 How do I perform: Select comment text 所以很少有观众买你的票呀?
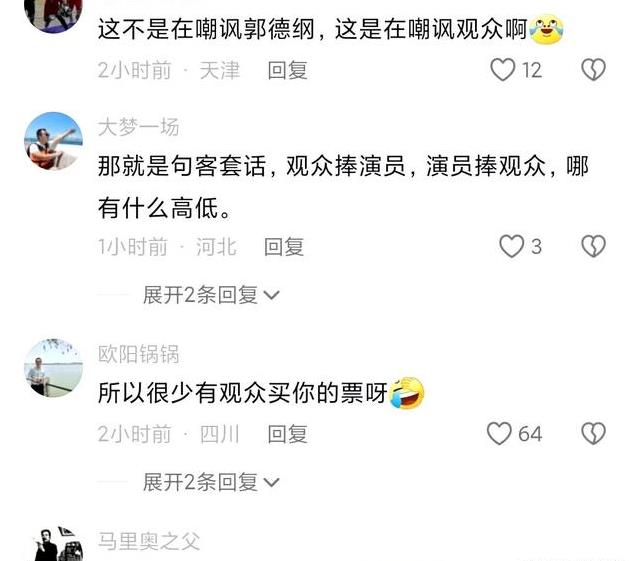pos(243,393)
